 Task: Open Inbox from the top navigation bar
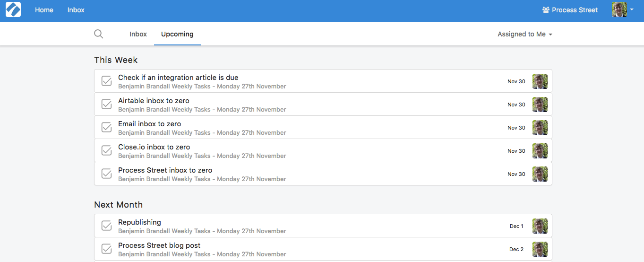76,10
